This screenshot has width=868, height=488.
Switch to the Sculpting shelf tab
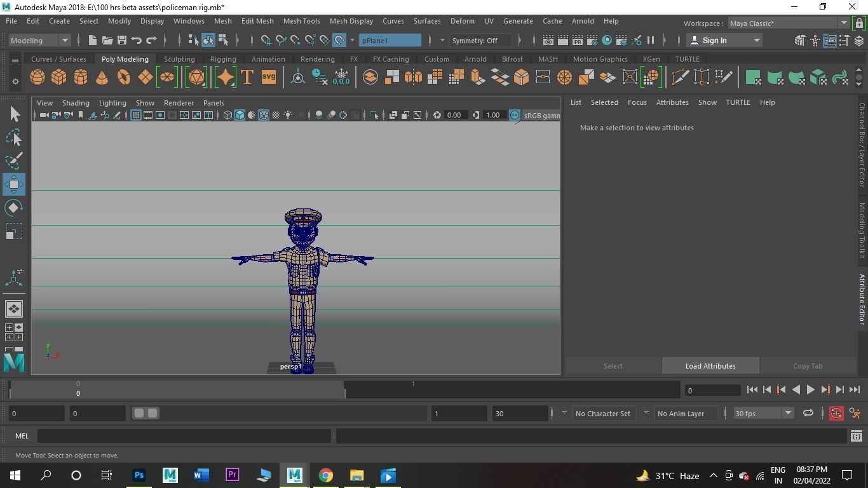(179, 59)
